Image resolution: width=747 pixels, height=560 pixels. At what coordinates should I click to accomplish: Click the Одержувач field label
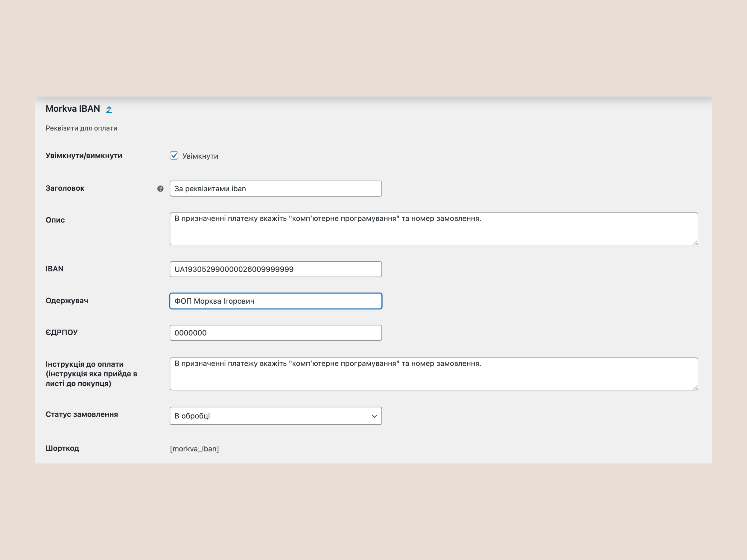click(x=67, y=301)
